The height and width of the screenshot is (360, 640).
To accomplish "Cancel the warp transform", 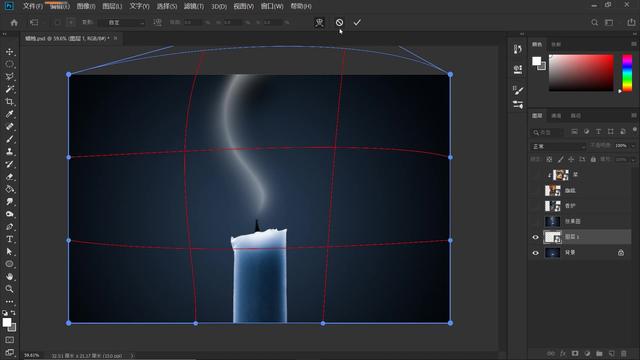I will pos(339,22).
